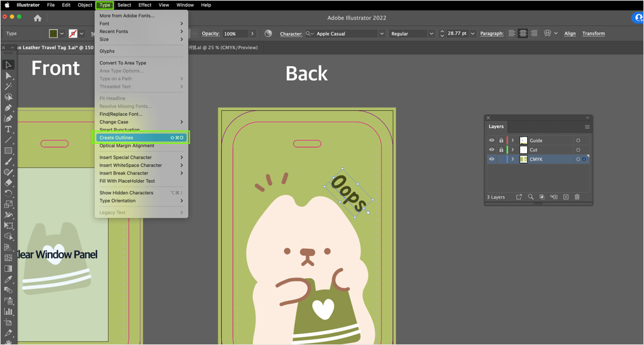The height and width of the screenshot is (345, 644).
Task: Open the Paragraph panel link
Action: point(492,34)
